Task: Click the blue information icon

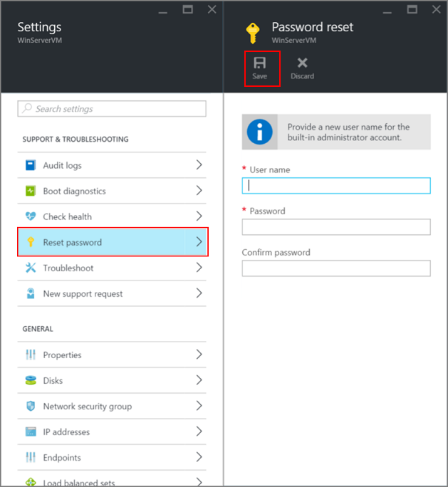Action: 260,132
